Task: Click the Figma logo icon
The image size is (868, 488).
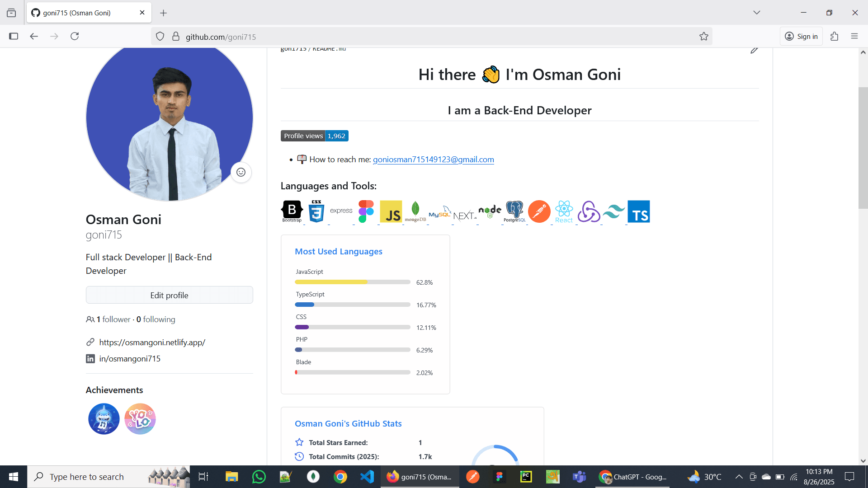Action: point(366,211)
